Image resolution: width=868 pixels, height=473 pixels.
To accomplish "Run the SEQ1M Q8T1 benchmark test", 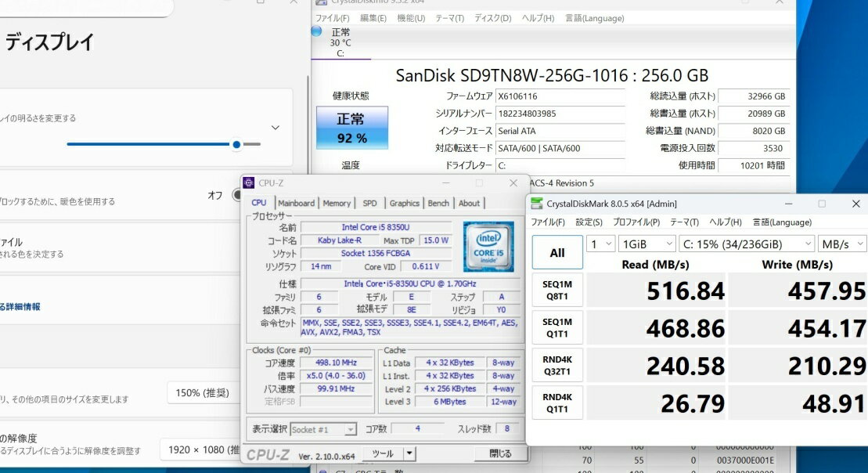I will coord(557,290).
